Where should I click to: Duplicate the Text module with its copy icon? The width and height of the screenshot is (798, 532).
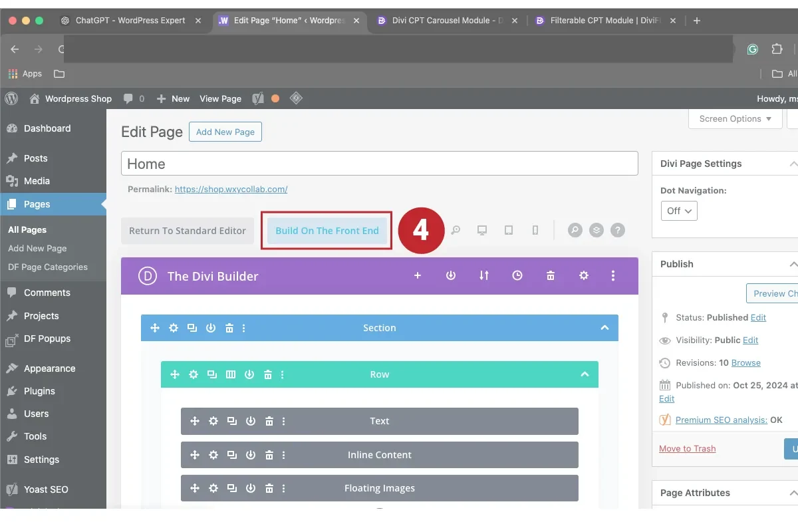[232, 421]
